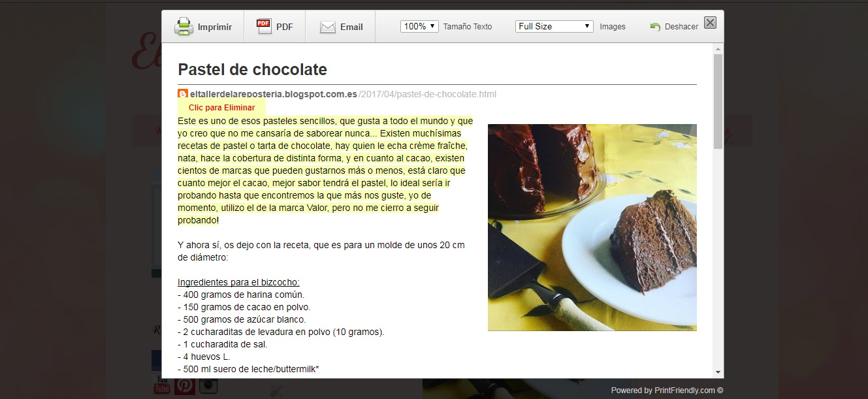Click the green Deshacer undo arrow icon
This screenshot has width=868, height=399.
656,25
